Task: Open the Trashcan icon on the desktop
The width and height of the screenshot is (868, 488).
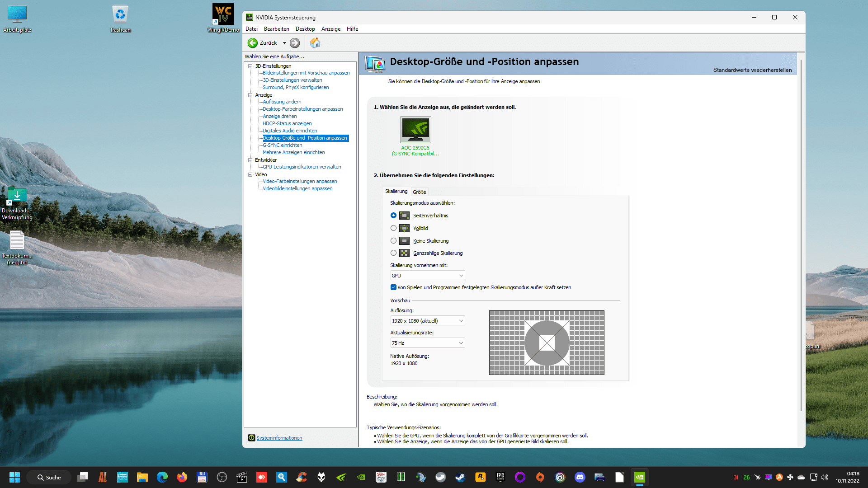Action: (120, 19)
